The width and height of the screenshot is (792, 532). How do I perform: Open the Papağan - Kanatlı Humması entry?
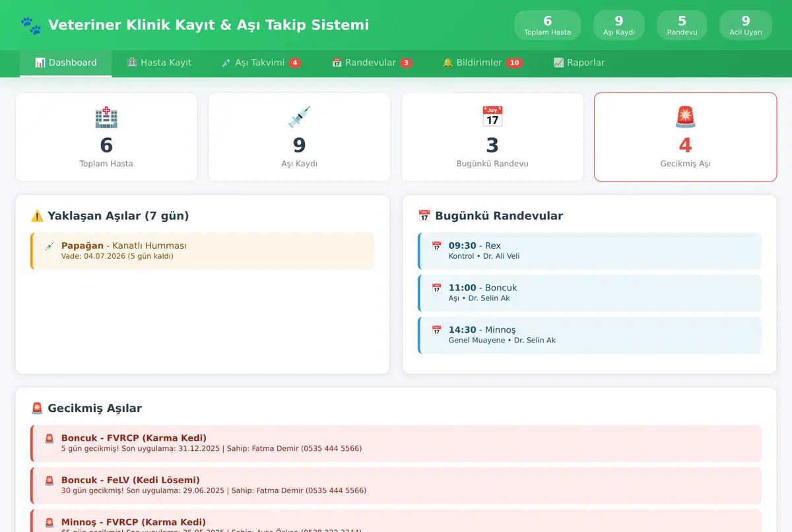coord(202,251)
